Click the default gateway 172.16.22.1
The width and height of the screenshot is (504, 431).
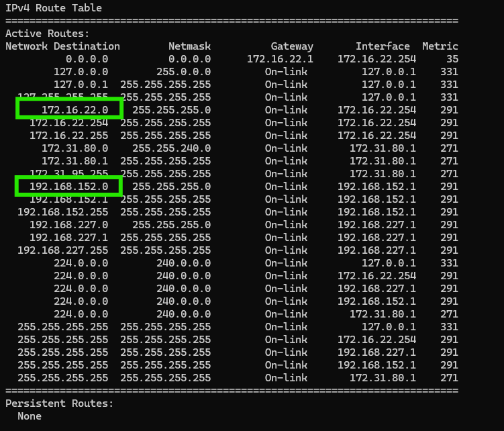click(x=280, y=59)
